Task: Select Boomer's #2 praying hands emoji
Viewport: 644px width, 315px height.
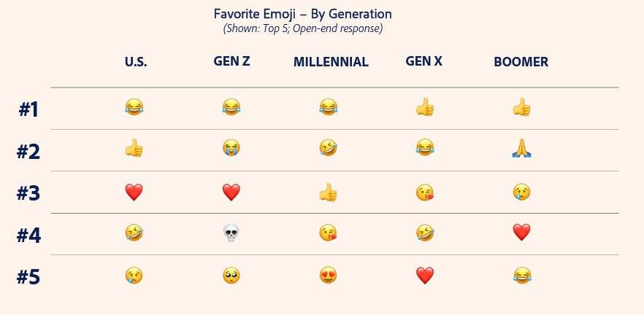Action: click(521, 149)
